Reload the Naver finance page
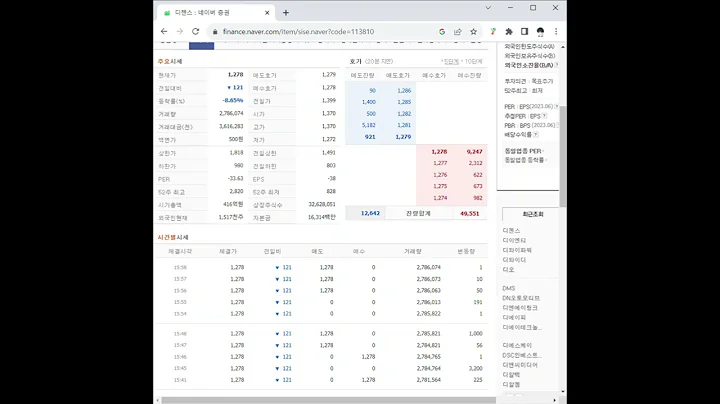Image resolution: width=720 pixels, height=404 pixels. click(x=196, y=31)
